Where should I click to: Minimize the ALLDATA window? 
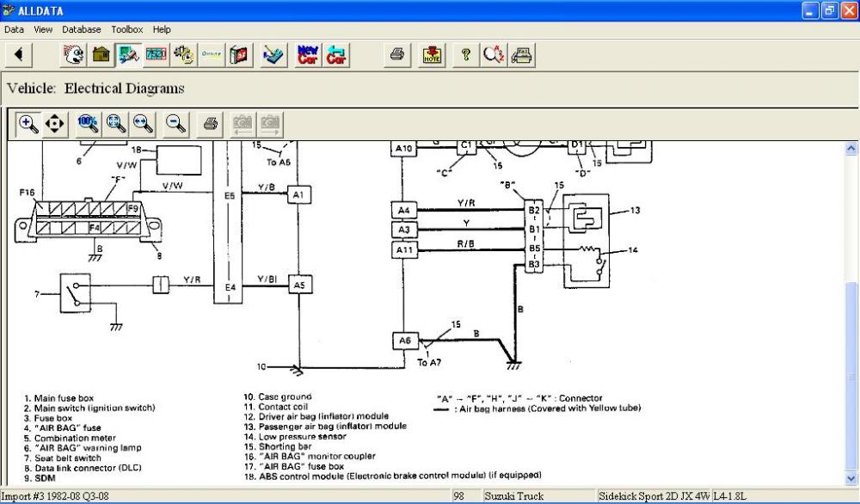[810, 10]
